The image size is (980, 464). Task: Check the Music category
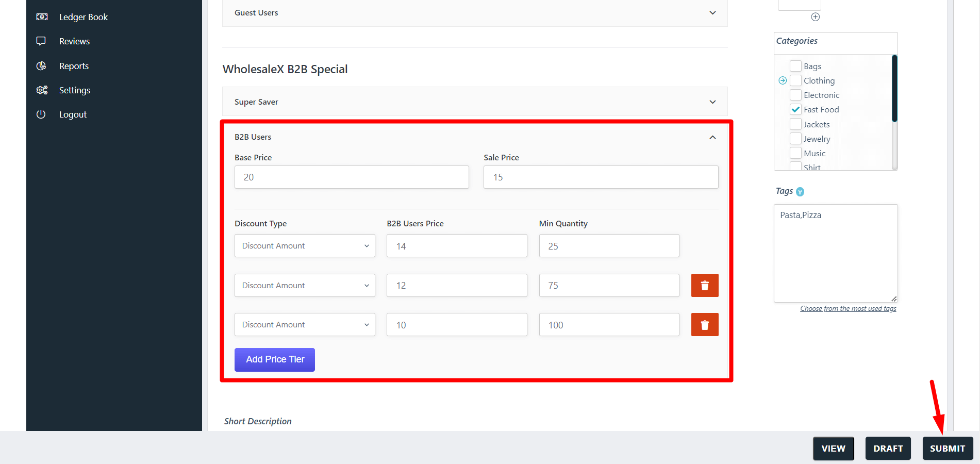tap(795, 153)
